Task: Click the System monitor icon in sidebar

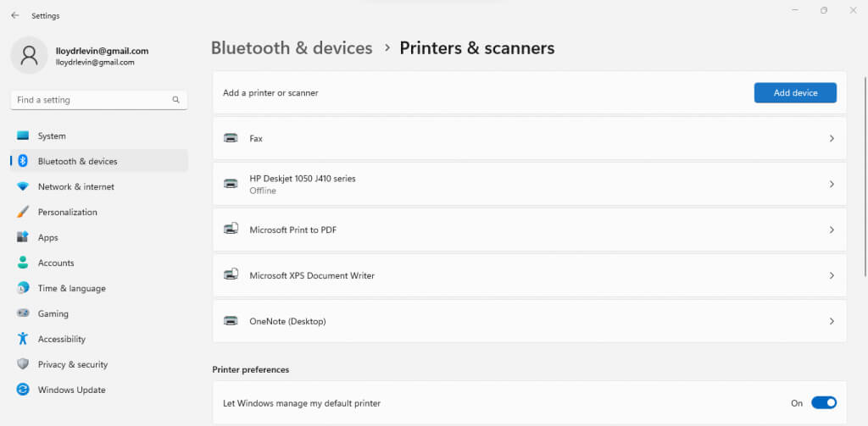Action: pyautogui.click(x=23, y=136)
